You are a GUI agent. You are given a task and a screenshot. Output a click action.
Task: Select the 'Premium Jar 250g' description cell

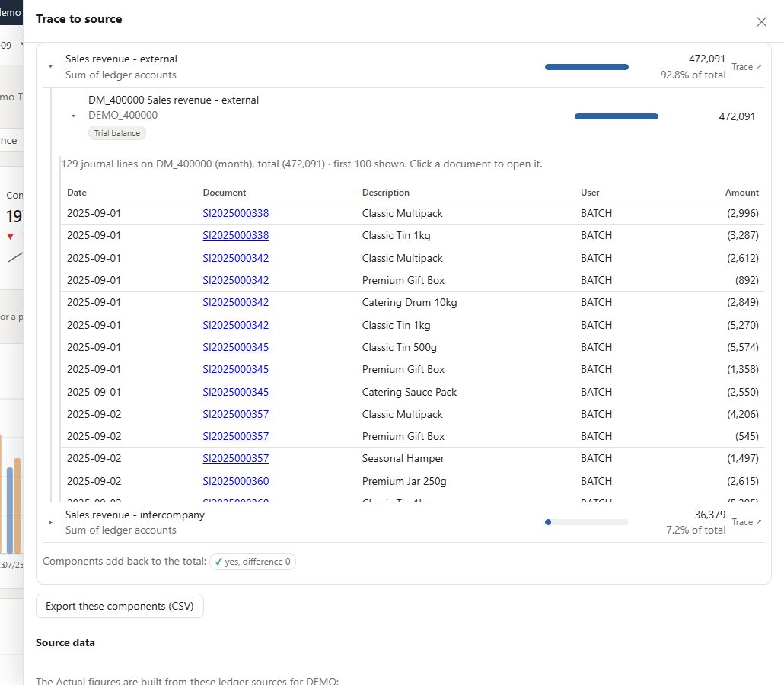coord(404,482)
